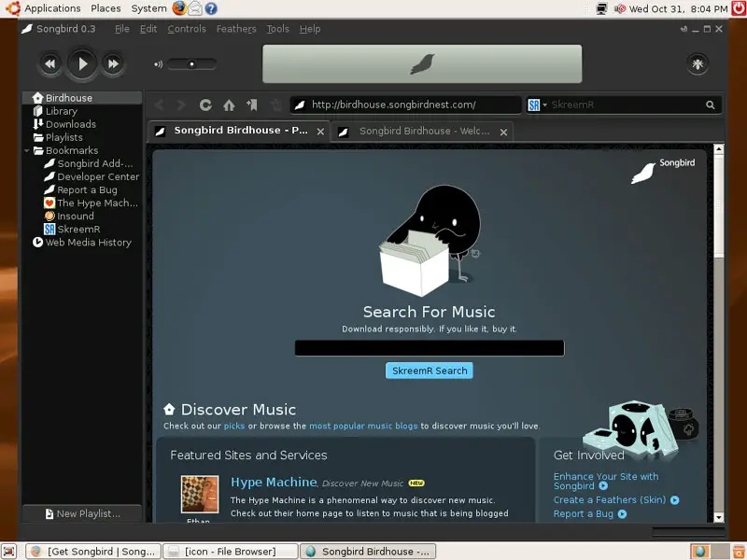747x560 pixels.
Task: Focus the SkreemR toolbar search field
Action: 627,105
